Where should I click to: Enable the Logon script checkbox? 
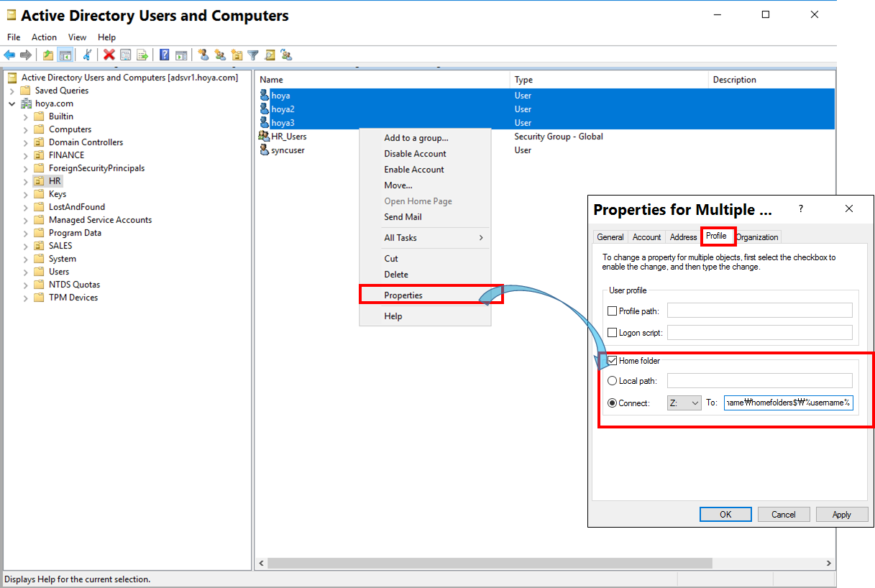click(x=613, y=333)
